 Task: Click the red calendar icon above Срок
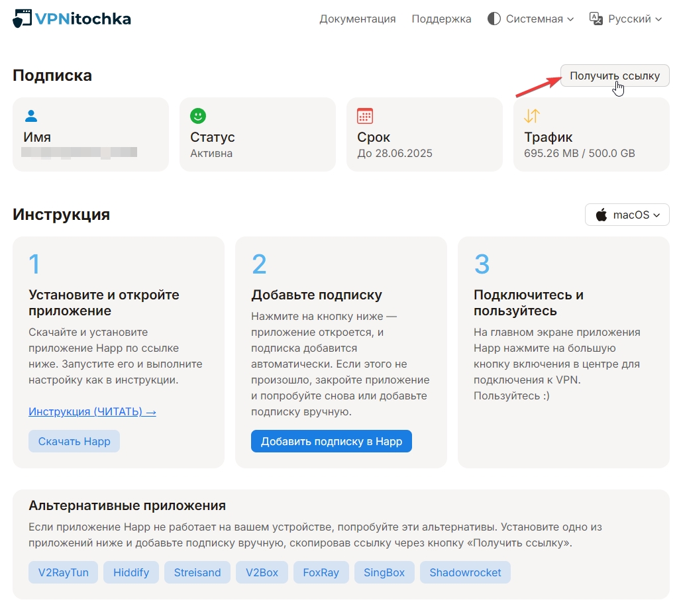coord(364,116)
